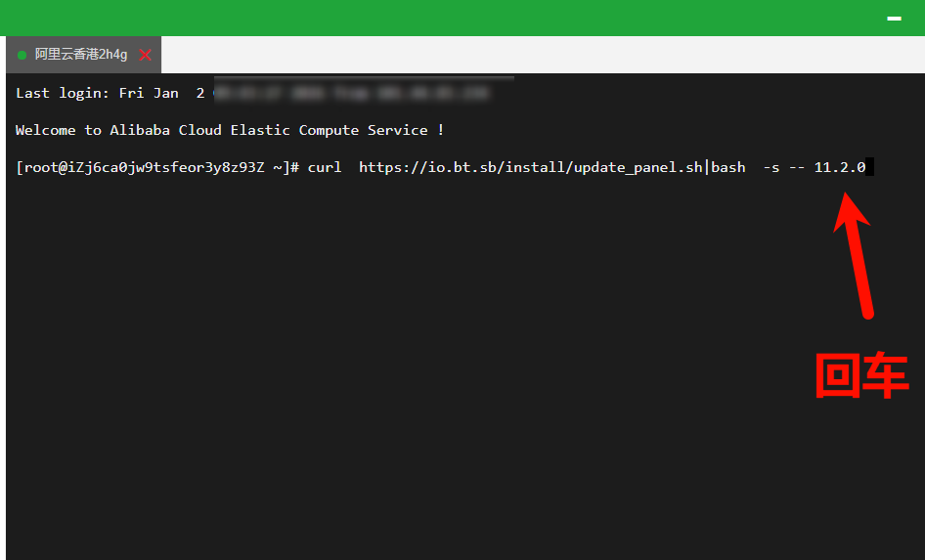This screenshot has height=560, width=925.
Task: Click the word bash in the command
Action: 727,167
